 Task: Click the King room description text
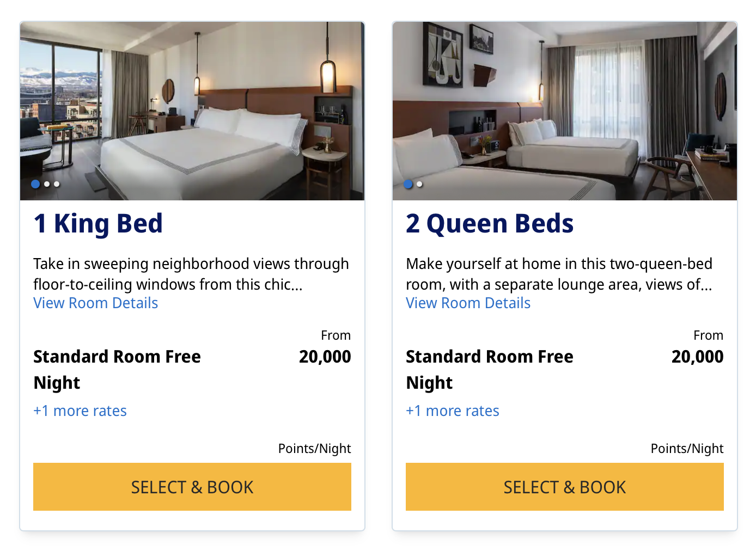click(191, 274)
